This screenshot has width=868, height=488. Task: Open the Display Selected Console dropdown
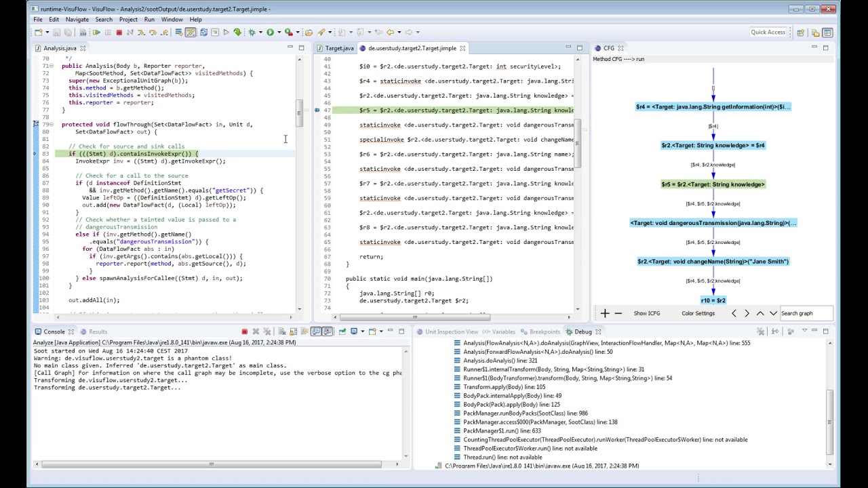[363, 331]
